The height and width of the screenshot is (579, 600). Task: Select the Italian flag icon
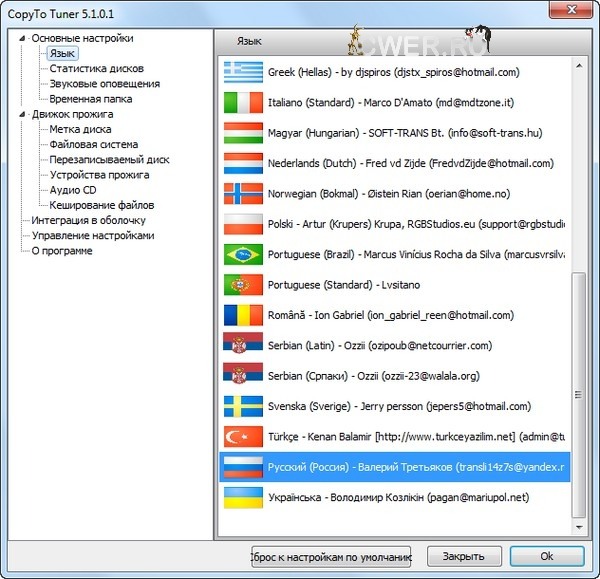click(x=241, y=102)
